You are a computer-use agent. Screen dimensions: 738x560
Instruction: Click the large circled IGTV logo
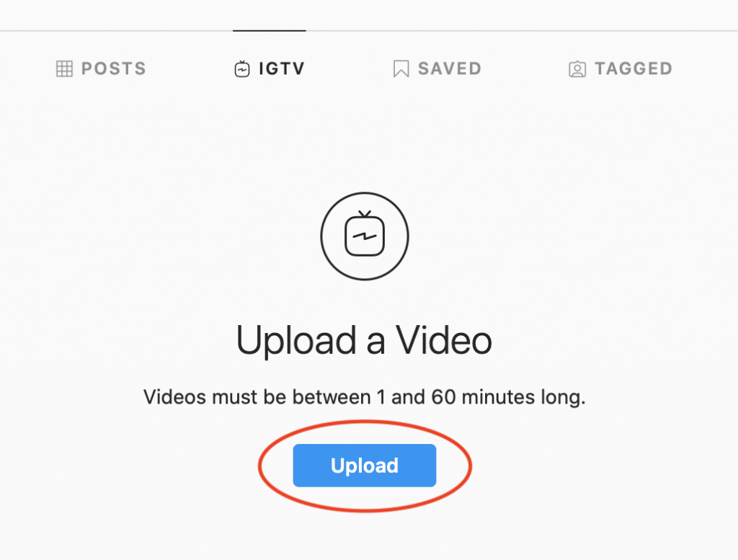pos(365,236)
